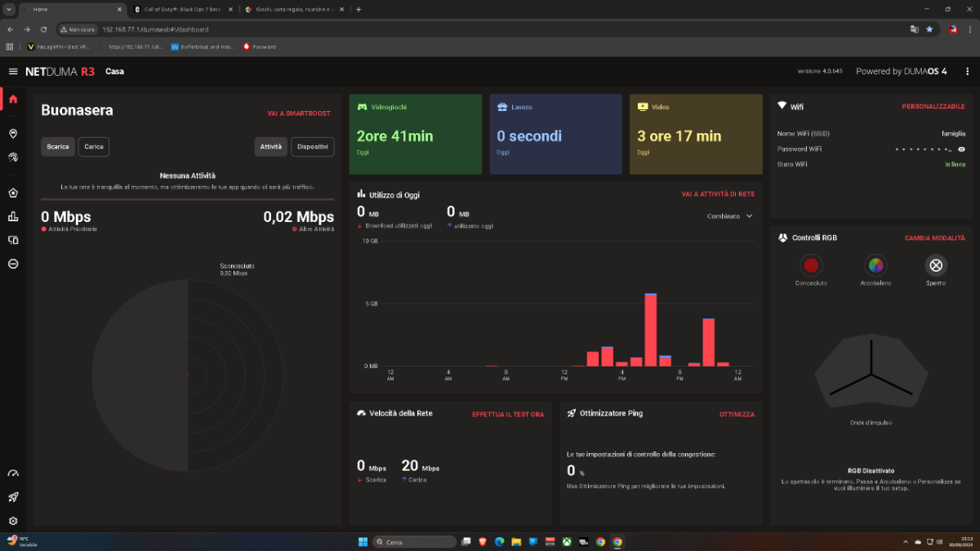Viewport: 980px width, 551px height.
Task: Click the Home icon in sidebar
Action: pos(13,99)
